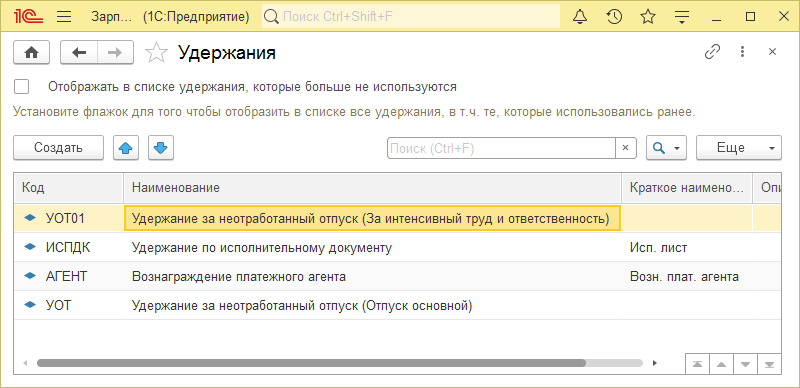This screenshot has width=800, height=388.
Task: Click the horizontal scrollbar right arrow
Action: coord(655,363)
